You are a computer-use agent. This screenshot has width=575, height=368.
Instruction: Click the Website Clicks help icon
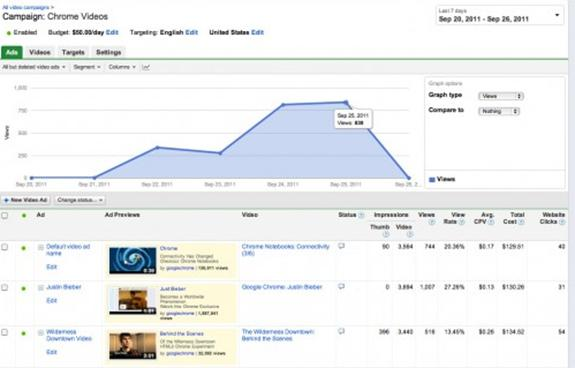click(x=562, y=222)
